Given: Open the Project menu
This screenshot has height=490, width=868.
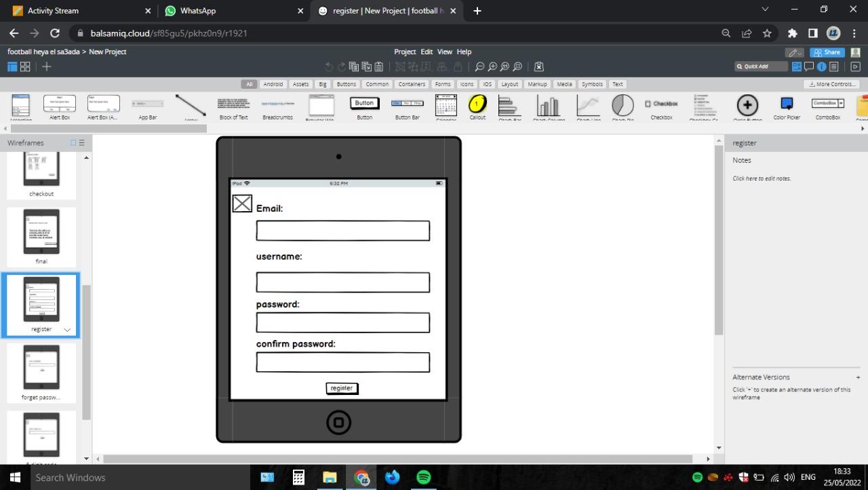Looking at the screenshot, I should tap(405, 52).
